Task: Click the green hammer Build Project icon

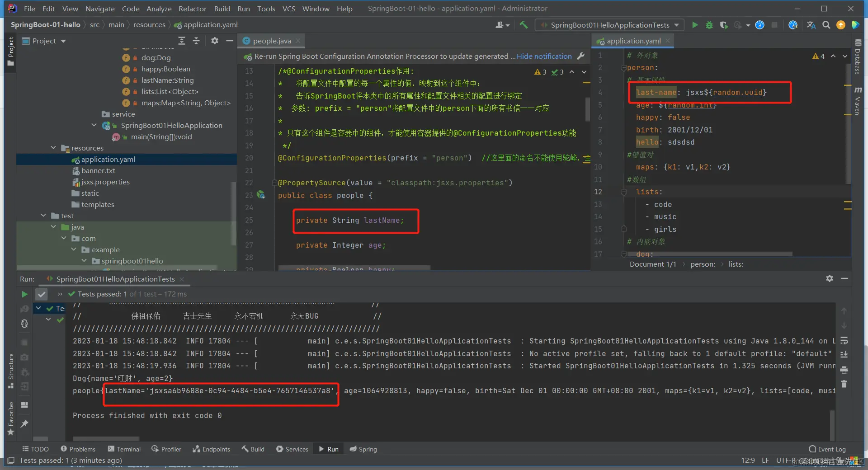Action: [524, 25]
